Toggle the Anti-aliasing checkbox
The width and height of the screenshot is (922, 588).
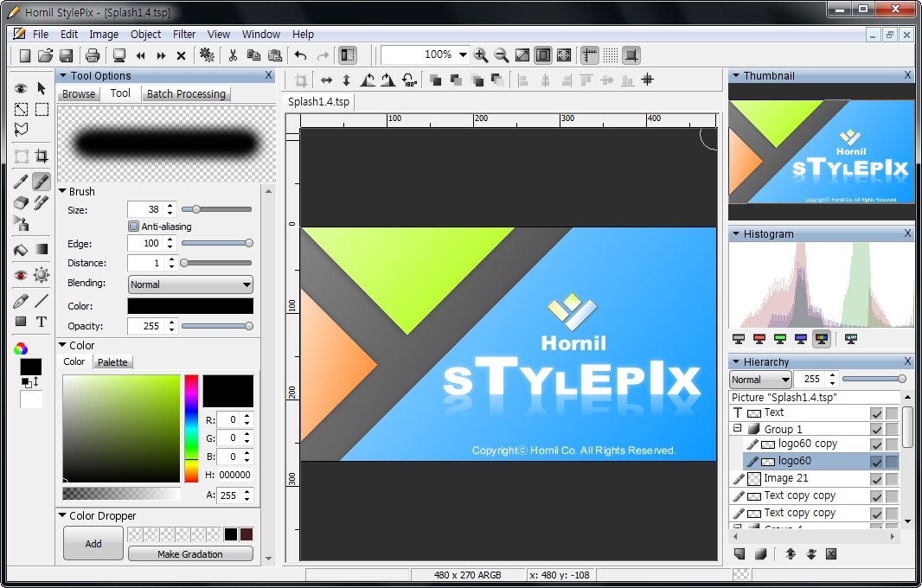pos(133,227)
